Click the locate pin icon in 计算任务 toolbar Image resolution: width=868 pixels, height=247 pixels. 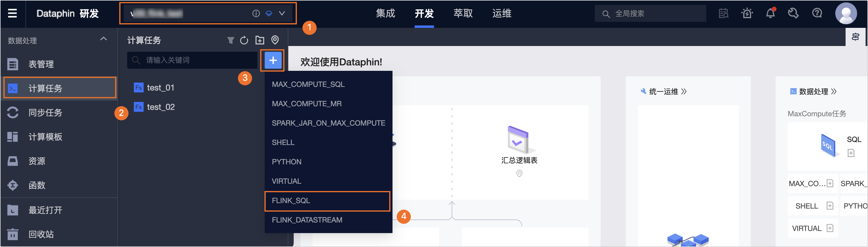275,40
